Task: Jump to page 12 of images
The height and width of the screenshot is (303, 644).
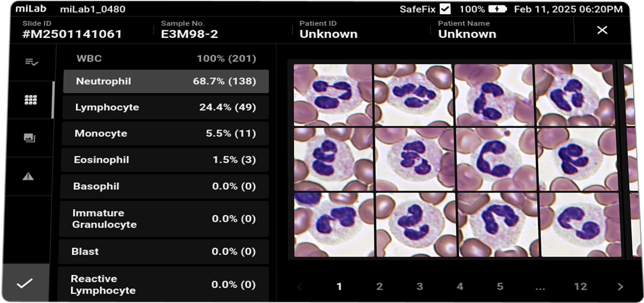Action: coord(580,287)
